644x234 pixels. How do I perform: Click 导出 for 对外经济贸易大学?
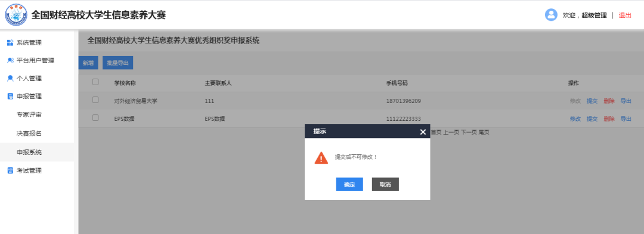pos(626,101)
